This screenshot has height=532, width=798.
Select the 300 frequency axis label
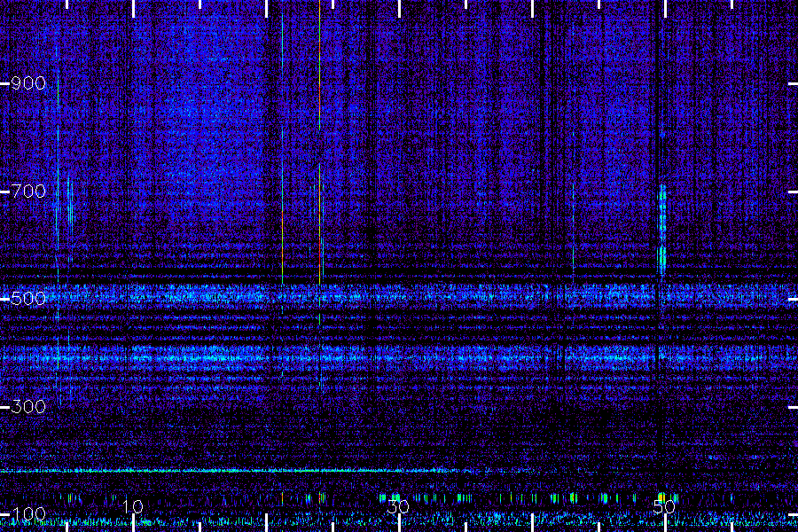[x=28, y=407]
